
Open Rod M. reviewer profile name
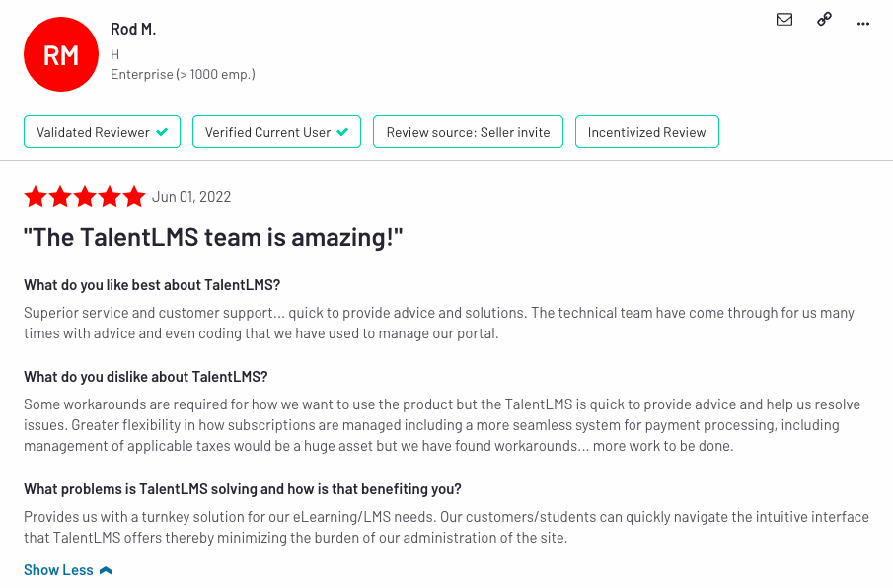133,29
